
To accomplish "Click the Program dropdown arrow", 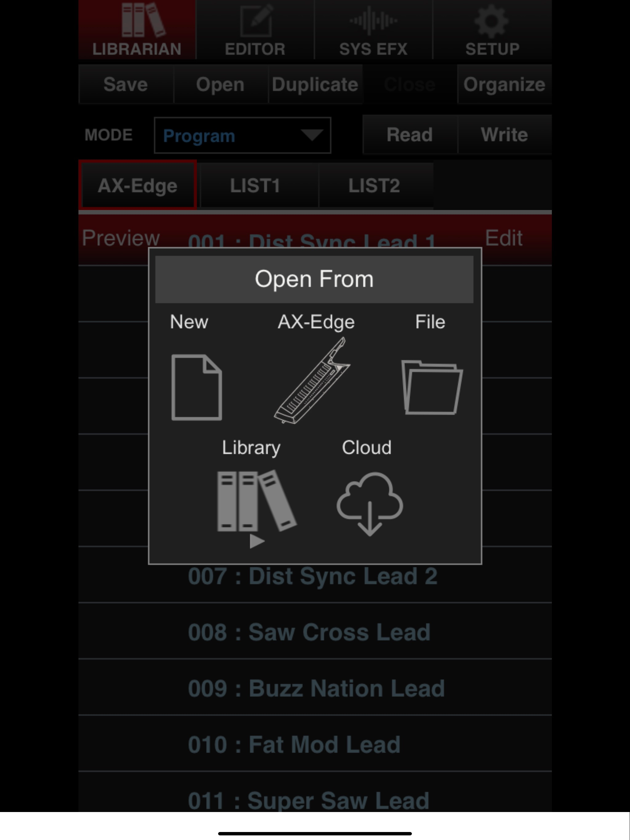I will click(x=312, y=135).
